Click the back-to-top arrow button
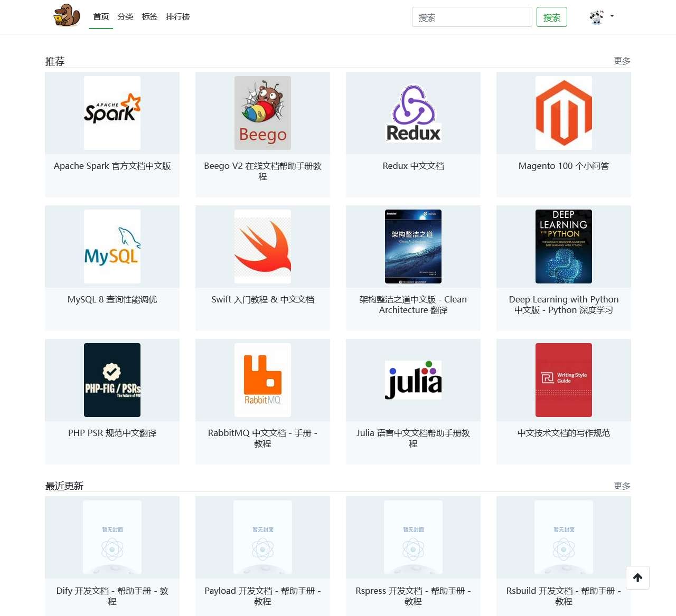The image size is (676, 616). 637,577
